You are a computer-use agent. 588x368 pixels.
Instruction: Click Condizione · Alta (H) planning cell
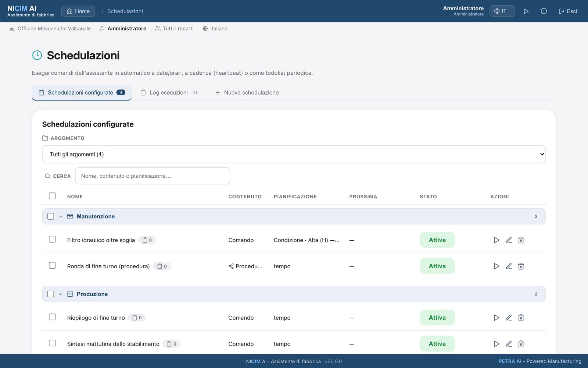click(x=306, y=240)
